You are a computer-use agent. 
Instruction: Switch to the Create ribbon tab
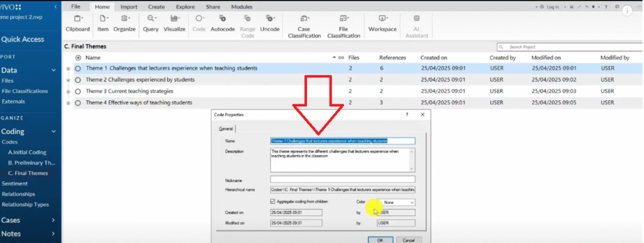157,7
